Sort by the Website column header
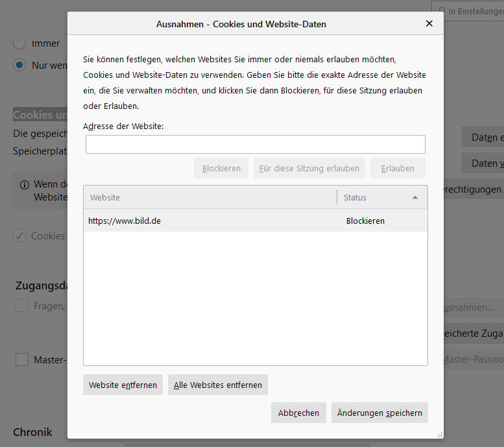 [x=210, y=197]
